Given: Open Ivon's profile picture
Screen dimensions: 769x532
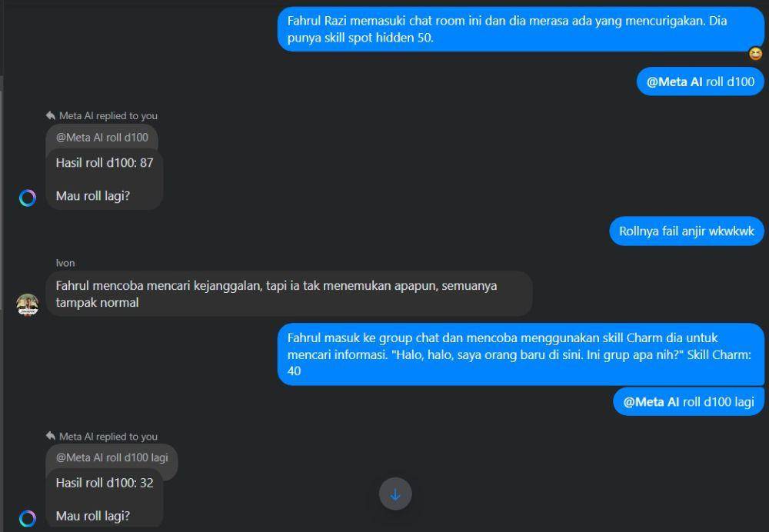Looking at the screenshot, I should [28, 304].
